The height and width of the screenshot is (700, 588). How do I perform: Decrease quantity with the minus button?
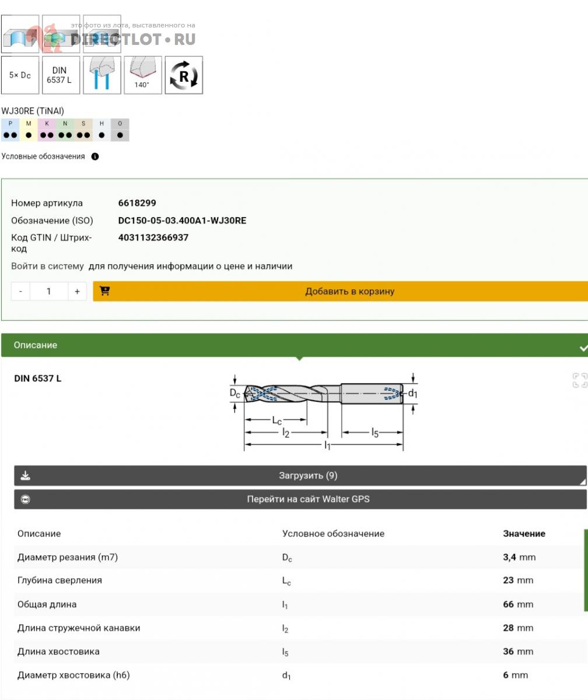pyautogui.click(x=21, y=291)
